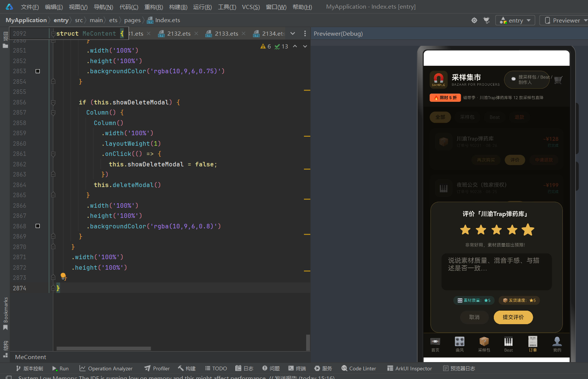Open the editor tabs more options menu
Screen dimensions: 588x379
(305, 33)
